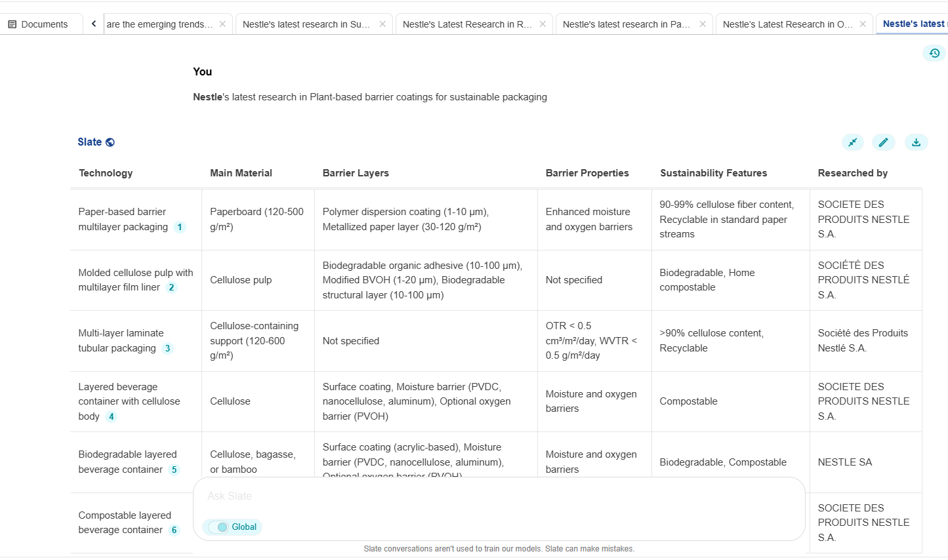Open citation 1 for paper-based barrier packaging

pyautogui.click(x=180, y=227)
